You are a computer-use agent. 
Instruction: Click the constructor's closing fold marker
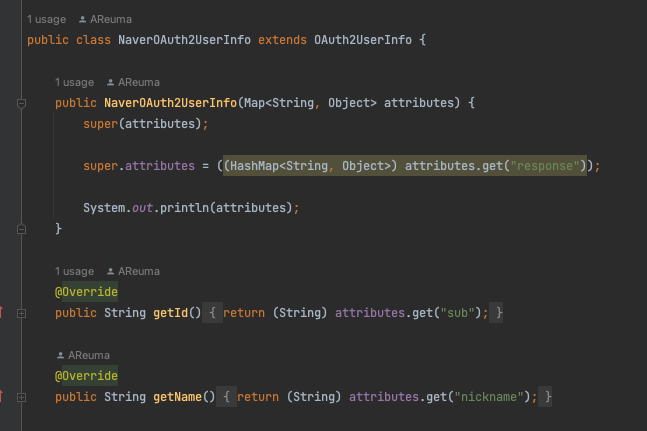(21, 229)
